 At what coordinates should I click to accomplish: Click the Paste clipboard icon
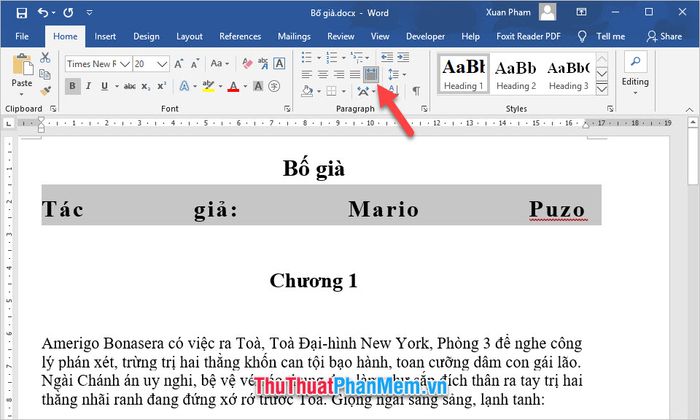(22, 65)
